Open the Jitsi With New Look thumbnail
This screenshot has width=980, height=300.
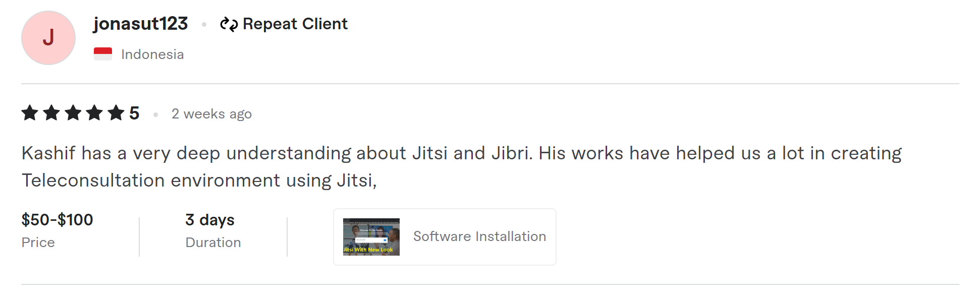(371, 237)
